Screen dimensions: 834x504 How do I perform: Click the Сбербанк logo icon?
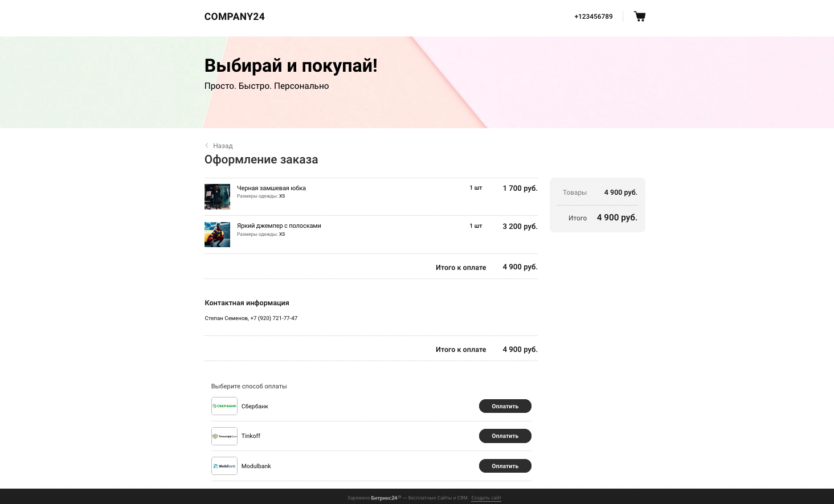pos(224,406)
